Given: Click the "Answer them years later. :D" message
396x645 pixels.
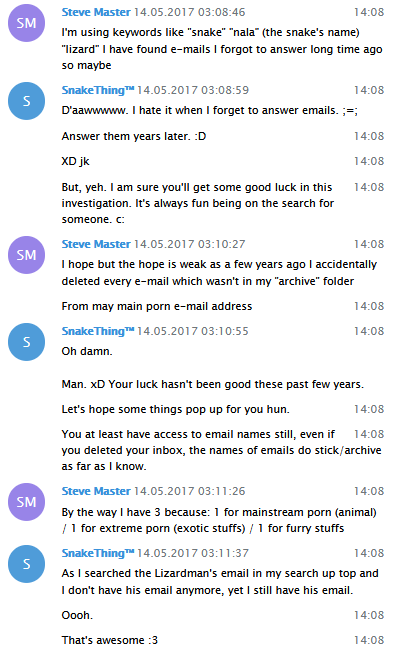Looking at the screenshot, I should (134, 136).
